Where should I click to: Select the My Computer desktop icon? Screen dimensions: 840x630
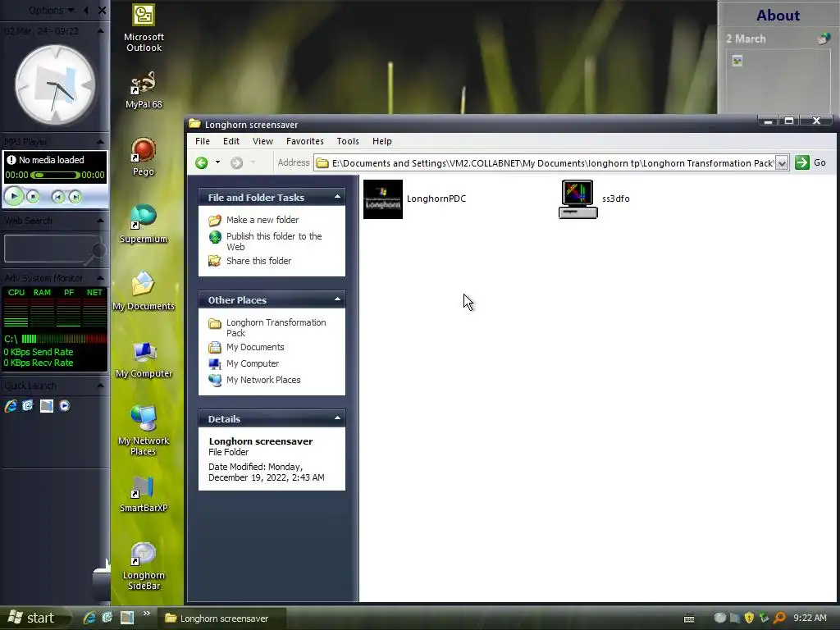pos(144,359)
